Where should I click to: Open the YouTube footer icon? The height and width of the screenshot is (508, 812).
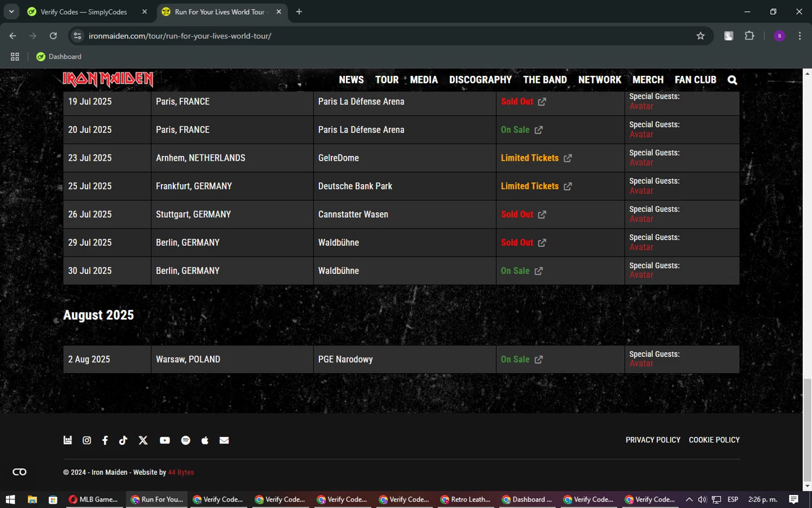click(165, 440)
